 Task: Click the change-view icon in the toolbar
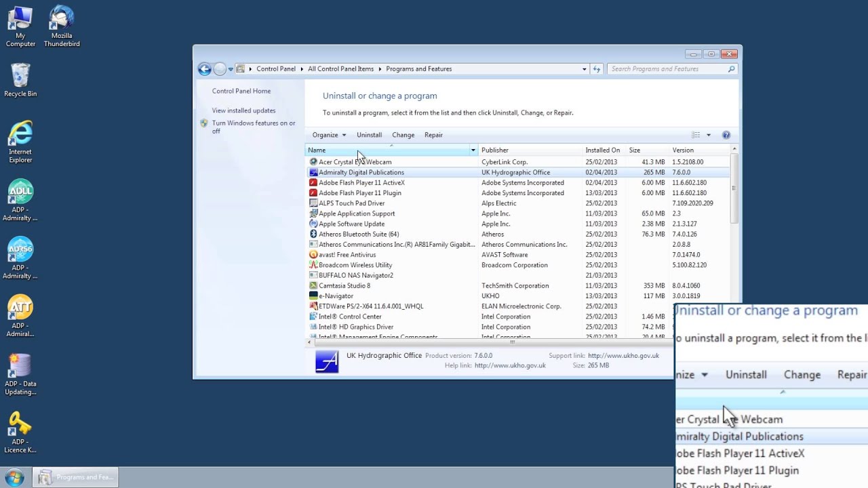point(696,135)
